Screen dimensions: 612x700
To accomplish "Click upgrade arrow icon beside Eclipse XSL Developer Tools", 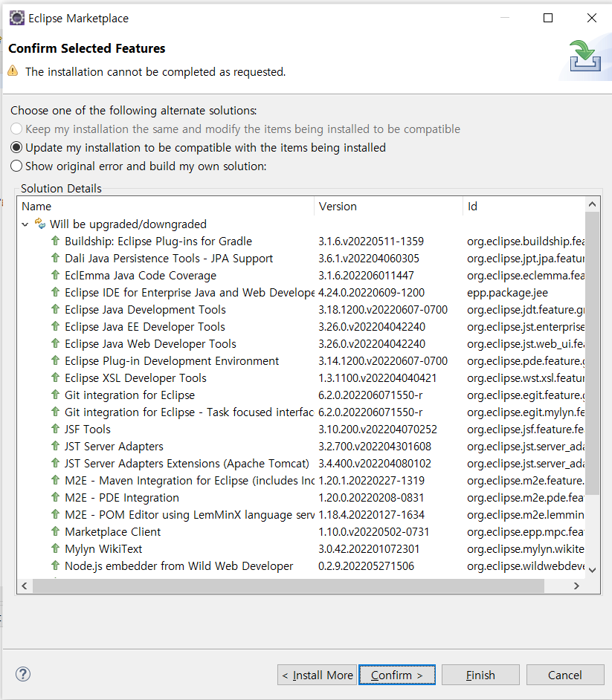I will 55,377.
